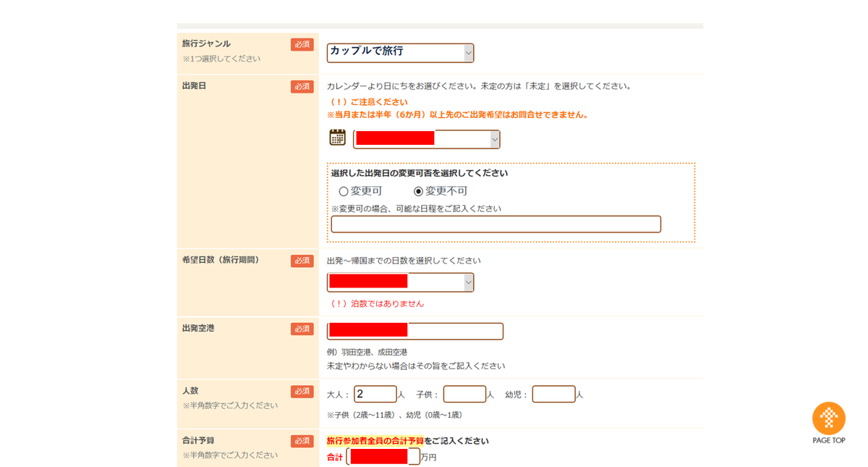Screen dimensions: 868x467
Task: Click the 必須 badge next to 出発空港
Action: click(x=302, y=329)
